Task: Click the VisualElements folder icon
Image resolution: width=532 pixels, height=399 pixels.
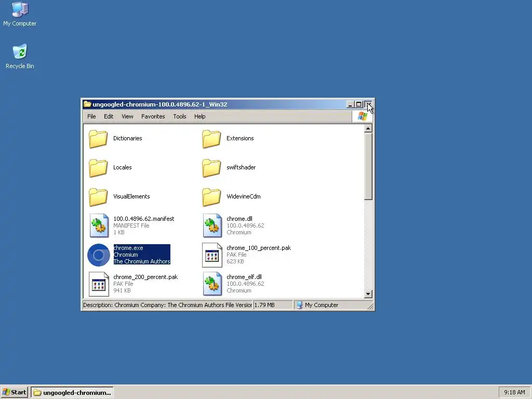Action: (x=98, y=197)
